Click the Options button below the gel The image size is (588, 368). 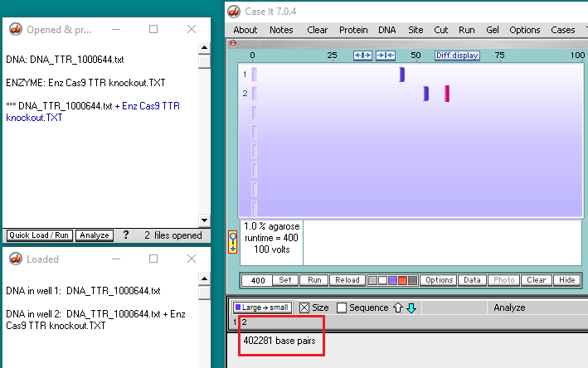(x=439, y=280)
